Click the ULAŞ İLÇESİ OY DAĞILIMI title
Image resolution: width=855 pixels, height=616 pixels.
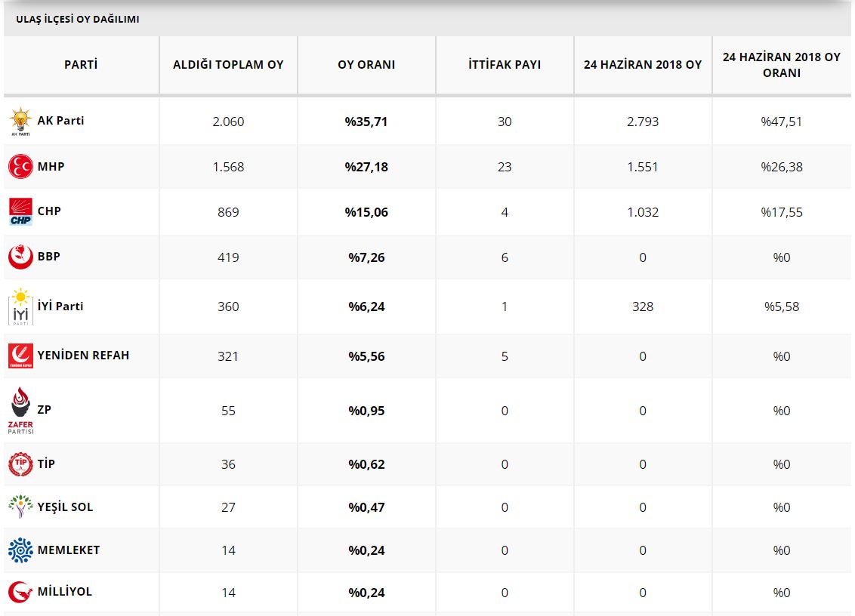77,20
